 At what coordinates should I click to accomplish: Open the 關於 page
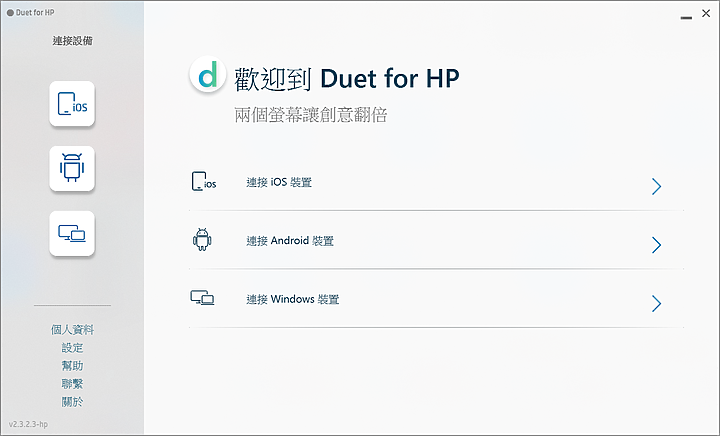tap(72, 402)
